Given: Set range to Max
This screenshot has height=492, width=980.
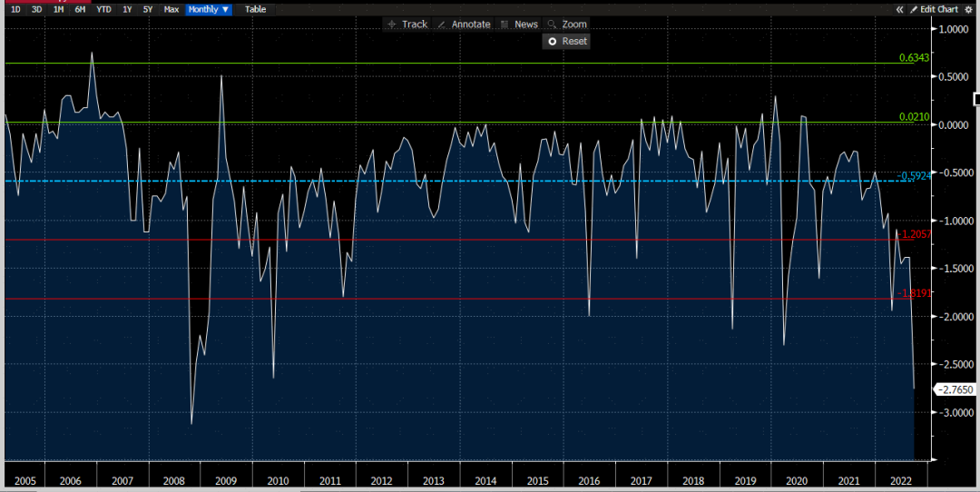Looking at the screenshot, I should (171, 9).
